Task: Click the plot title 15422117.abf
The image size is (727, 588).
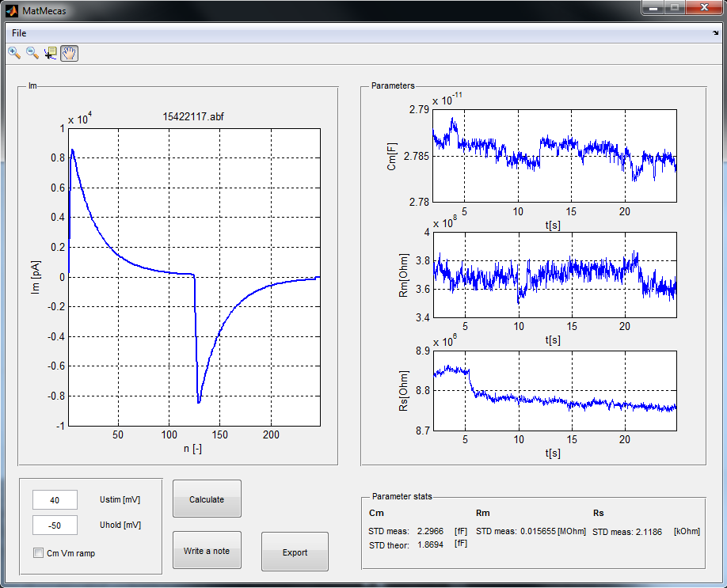Action: point(193,116)
